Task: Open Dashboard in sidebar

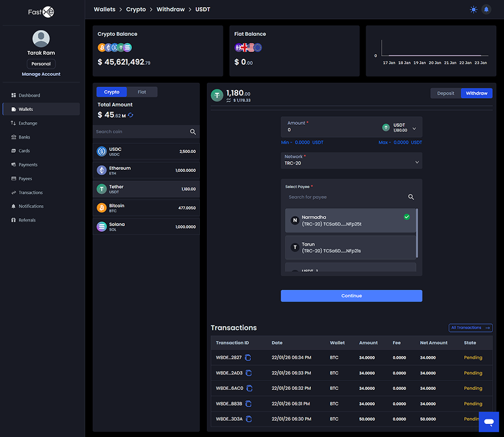Action: pos(41,95)
